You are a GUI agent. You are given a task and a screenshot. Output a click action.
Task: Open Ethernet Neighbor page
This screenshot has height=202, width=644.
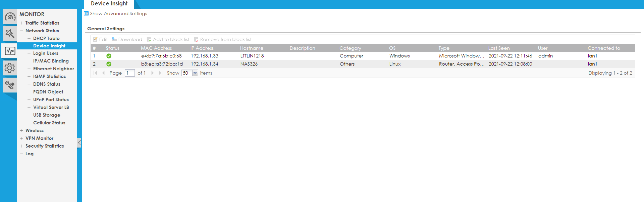54,69
